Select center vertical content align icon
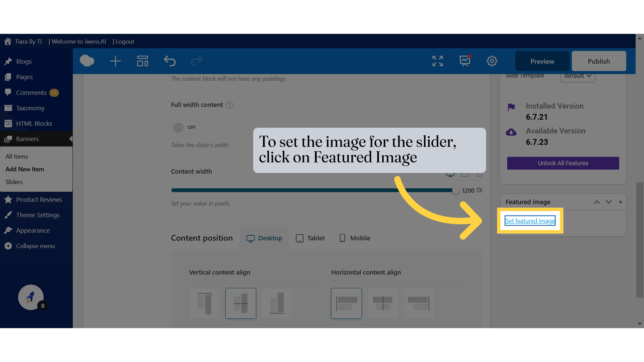This screenshot has height=362, width=644. coord(240,303)
